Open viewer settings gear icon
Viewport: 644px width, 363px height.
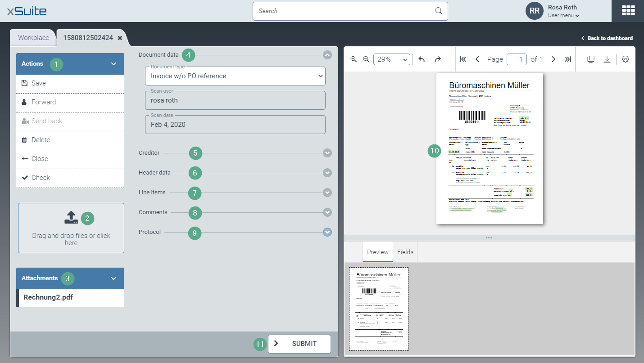tap(626, 59)
